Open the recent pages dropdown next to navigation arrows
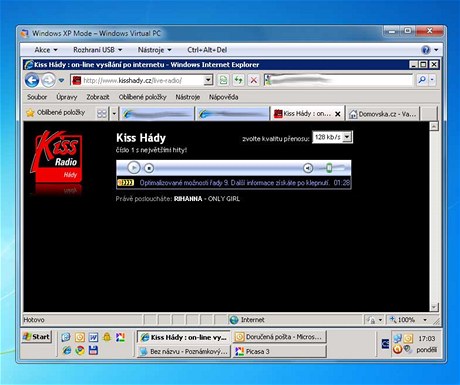 61,80
